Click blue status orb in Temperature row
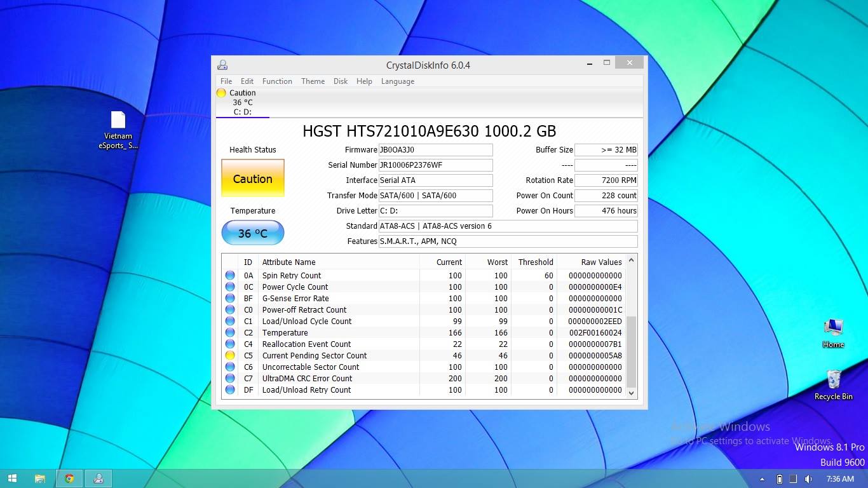The height and width of the screenshot is (488, 868). tap(230, 333)
